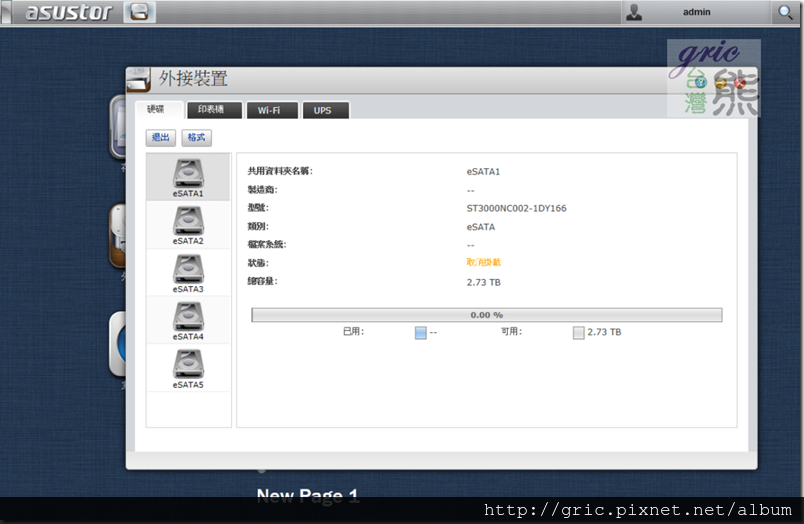
Task: Select the eSATA3 drive icon
Action: click(x=188, y=269)
